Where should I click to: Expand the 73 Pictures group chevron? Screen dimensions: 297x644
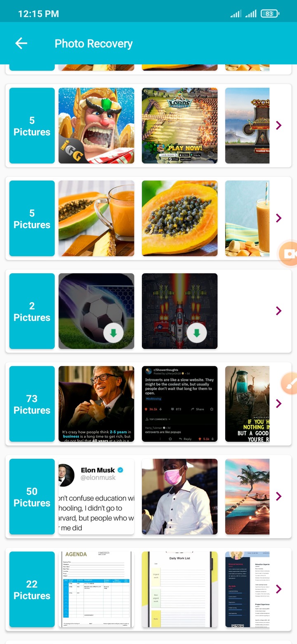click(x=279, y=403)
